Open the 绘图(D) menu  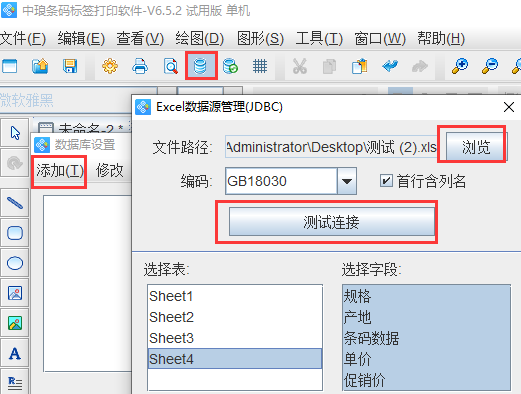pyautogui.click(x=200, y=39)
